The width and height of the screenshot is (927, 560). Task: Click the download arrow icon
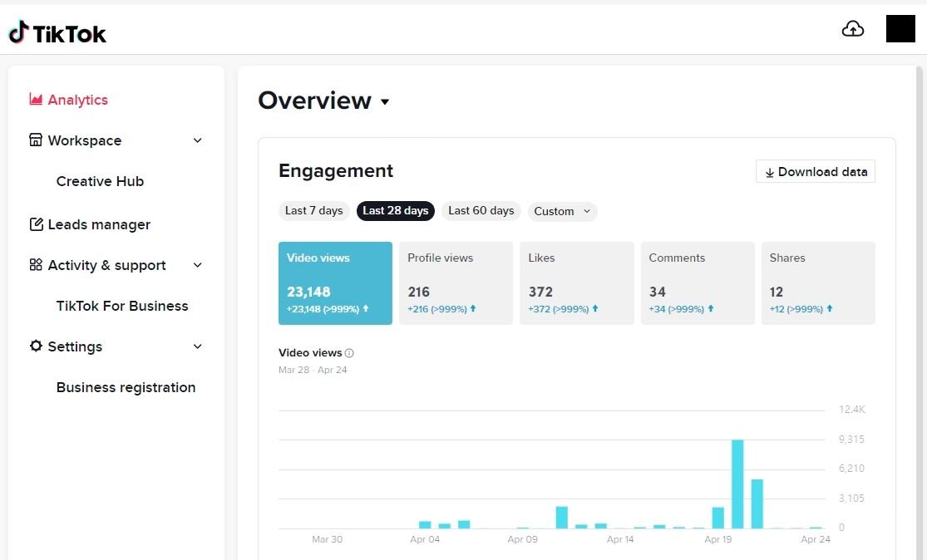tap(769, 173)
